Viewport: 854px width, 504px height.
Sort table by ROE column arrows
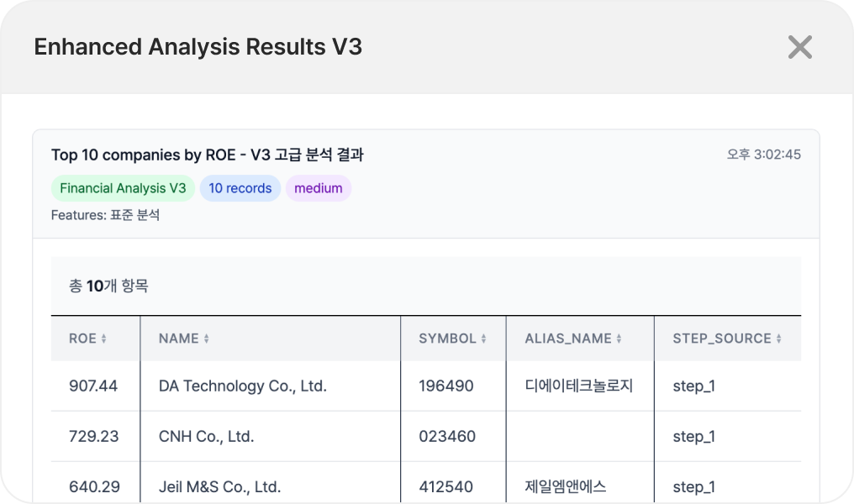point(104,339)
